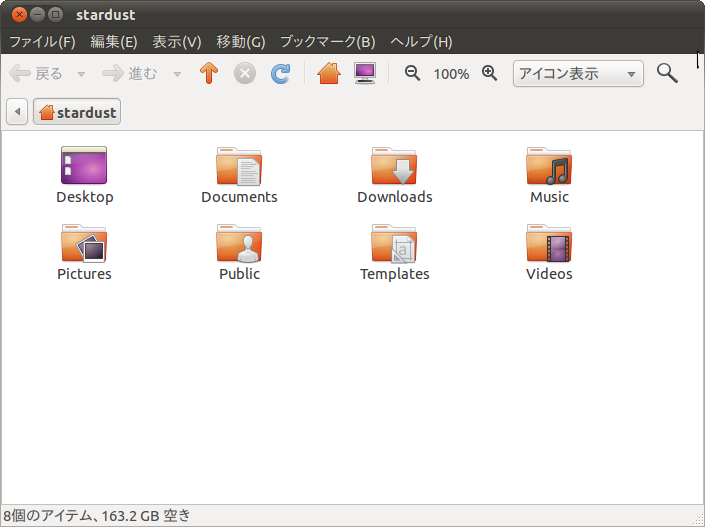Select the Documents folder icon

[x=239, y=166]
